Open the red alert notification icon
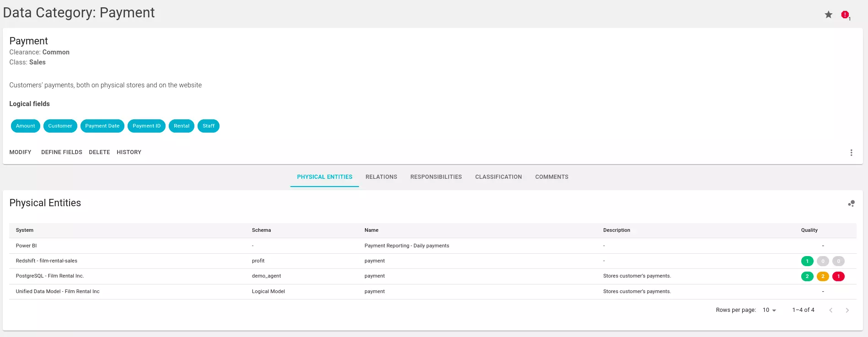Screen dimensions: 868x337 [845, 15]
